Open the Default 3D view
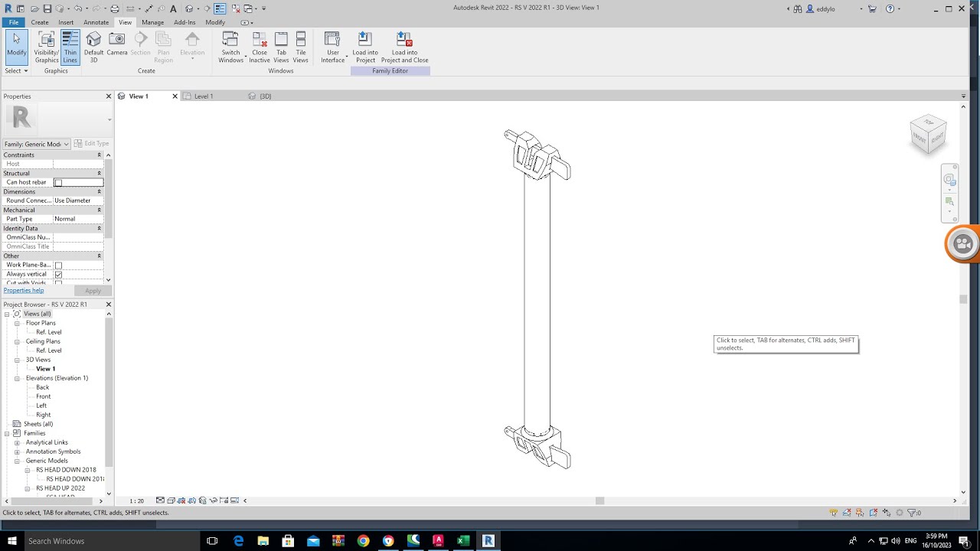This screenshot has width=980, height=551. click(93, 47)
